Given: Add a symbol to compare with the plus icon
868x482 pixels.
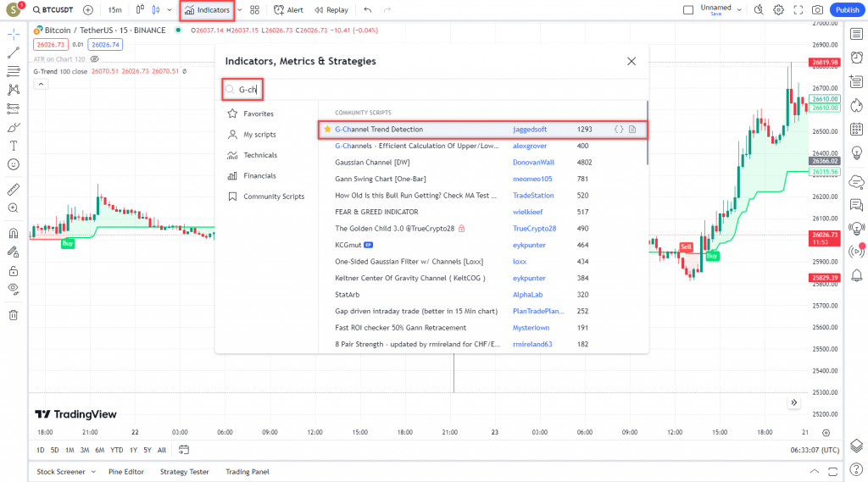Looking at the screenshot, I should (x=88, y=10).
